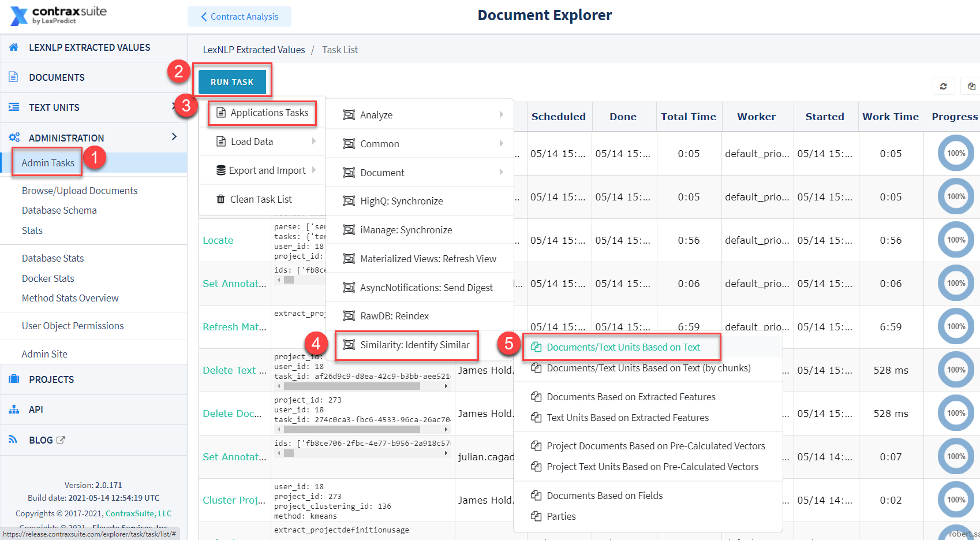Click the ContraxSuite, LLC copyright link
The height and width of the screenshot is (540, 980).
point(139,513)
